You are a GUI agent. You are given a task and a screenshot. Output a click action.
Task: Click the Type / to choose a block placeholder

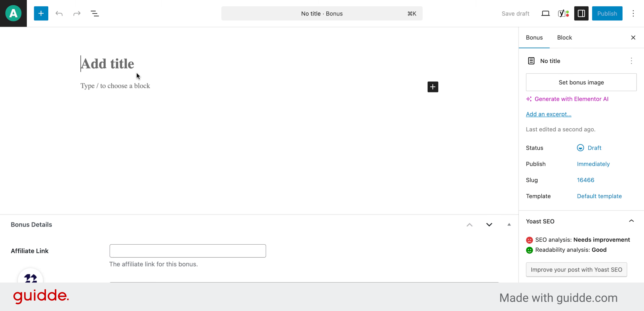115,86
